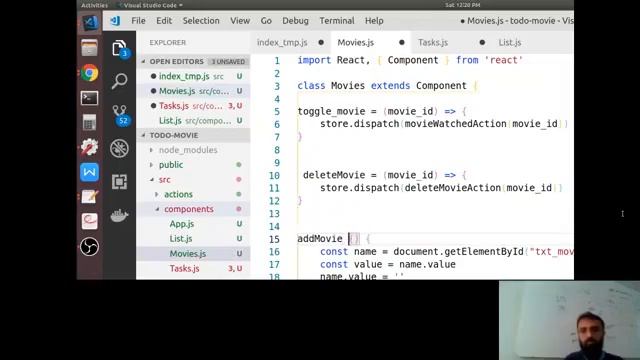Open the File menu
The width and height of the screenshot is (640, 360).
(x=138, y=20)
